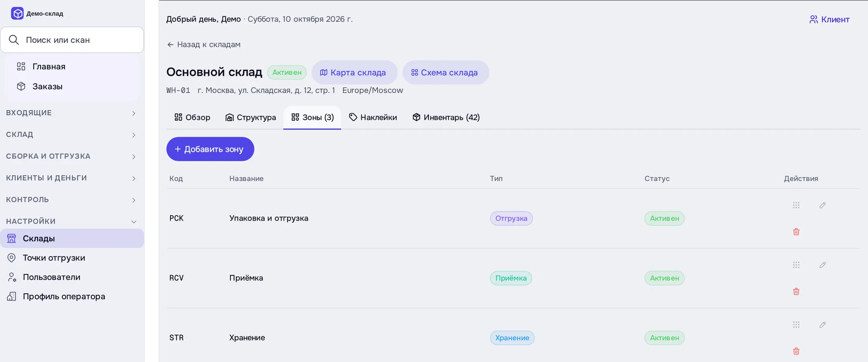
Task: Click the Хранение type badge
Action: click(512, 338)
